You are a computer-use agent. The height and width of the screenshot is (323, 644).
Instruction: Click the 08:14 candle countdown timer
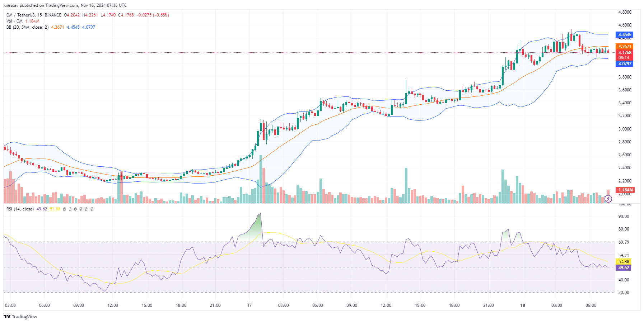[624, 58]
